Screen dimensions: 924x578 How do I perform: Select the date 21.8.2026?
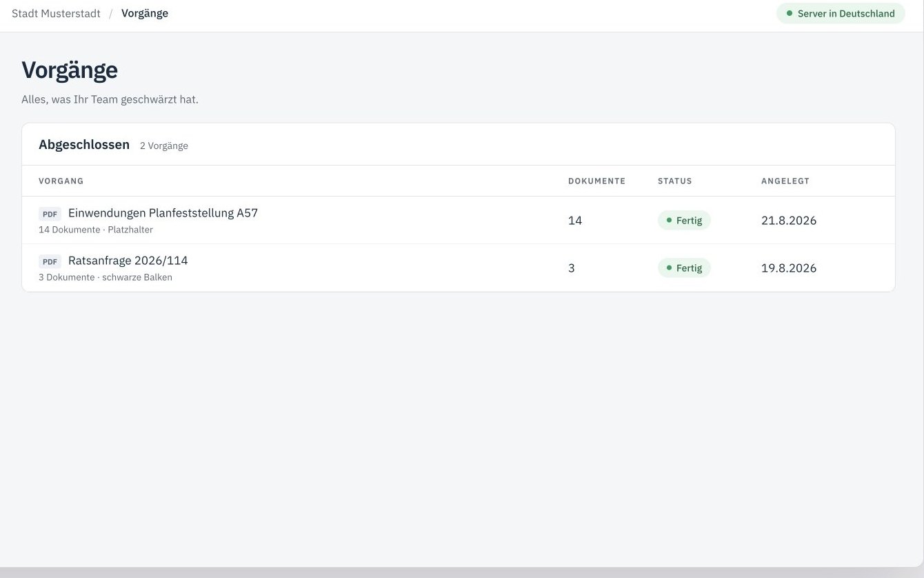[x=789, y=221]
